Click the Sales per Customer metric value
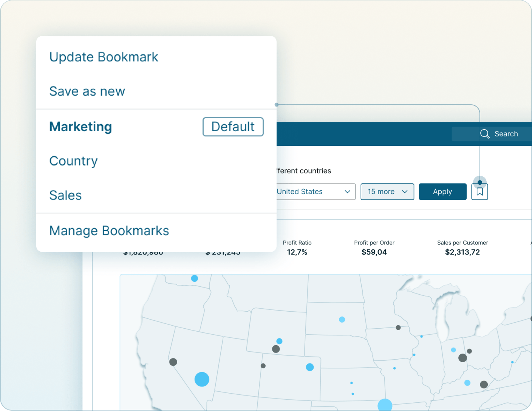 (x=462, y=252)
